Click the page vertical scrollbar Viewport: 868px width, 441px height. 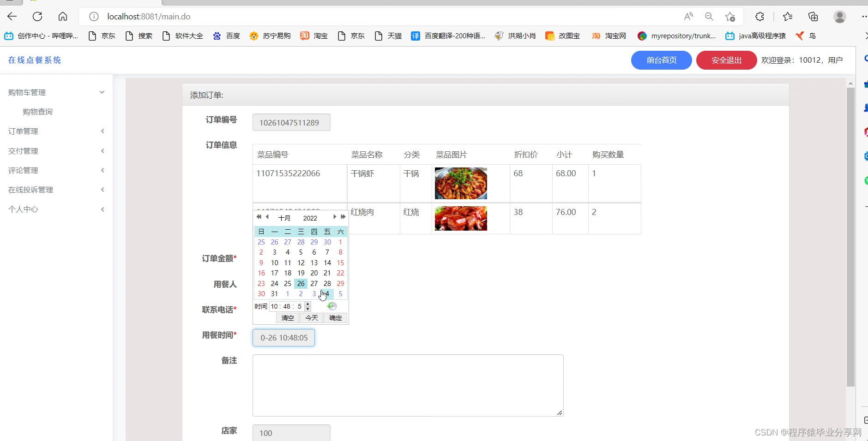(850, 237)
